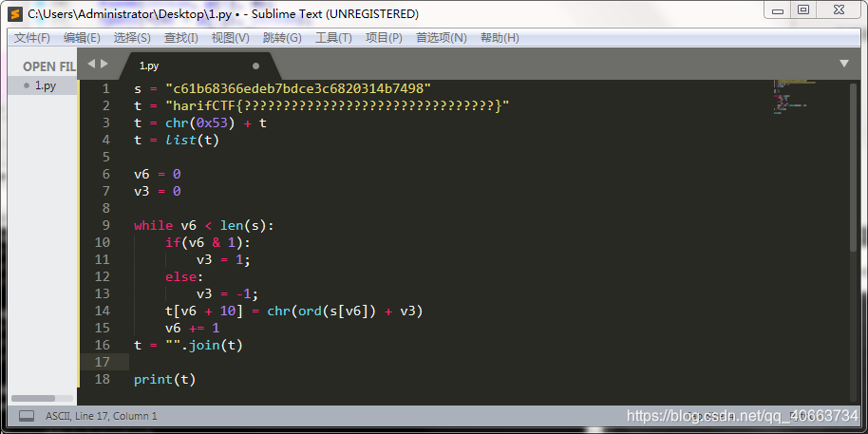
Task: Click the OPEN FILES sidebar heading
Action: pyautogui.click(x=48, y=66)
